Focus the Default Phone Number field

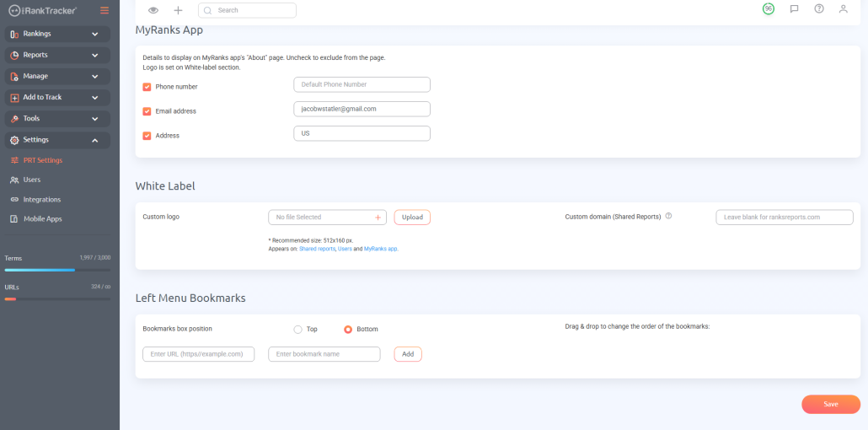point(362,85)
